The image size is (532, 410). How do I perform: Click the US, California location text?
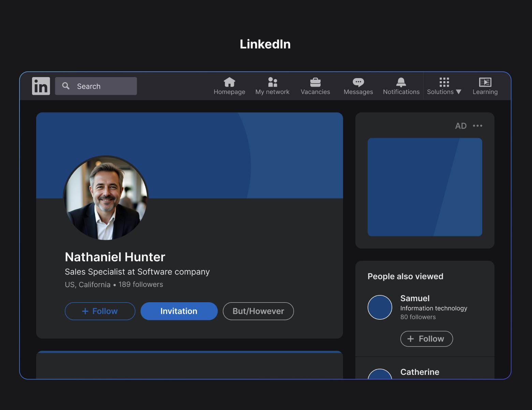88,285
